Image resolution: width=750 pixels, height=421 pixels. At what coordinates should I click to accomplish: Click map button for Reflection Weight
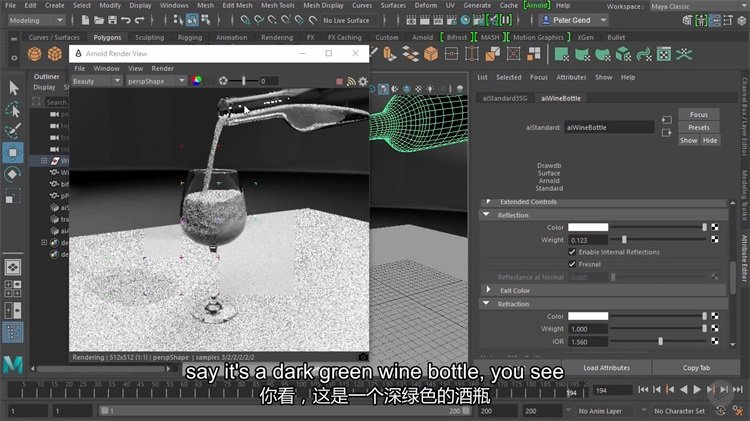(715, 239)
